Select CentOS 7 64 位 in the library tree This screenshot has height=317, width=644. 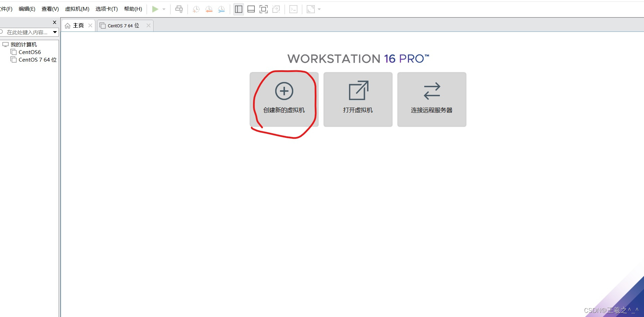coord(37,60)
